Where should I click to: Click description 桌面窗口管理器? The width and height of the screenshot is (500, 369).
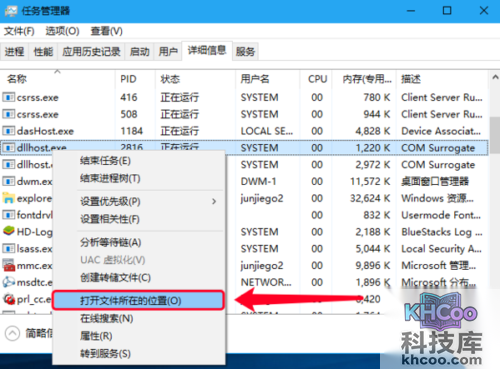pyautogui.click(x=435, y=181)
